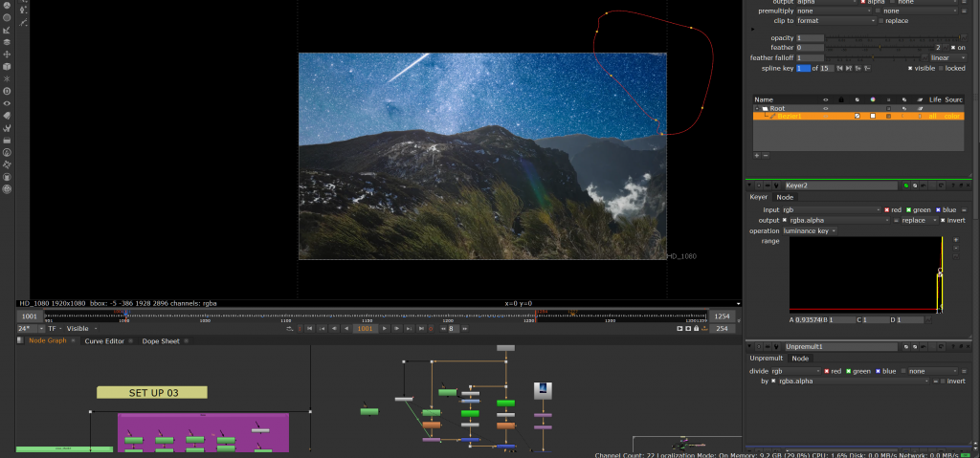Disable the feather 'on' checkbox
Image resolution: width=980 pixels, height=458 pixels.
953,48
